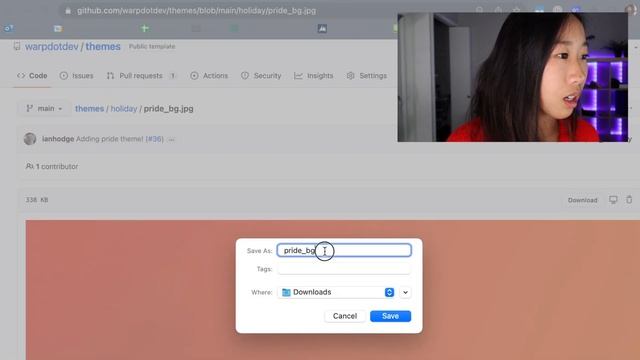Screen dimensions: 640x360
Task: Click the repository book icon beside warpdotdev
Action: (17, 46)
